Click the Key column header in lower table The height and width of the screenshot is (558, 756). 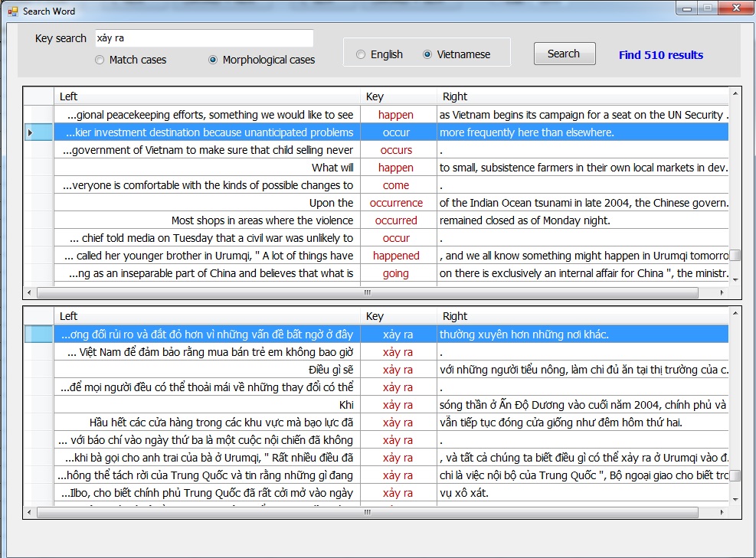[399, 316]
